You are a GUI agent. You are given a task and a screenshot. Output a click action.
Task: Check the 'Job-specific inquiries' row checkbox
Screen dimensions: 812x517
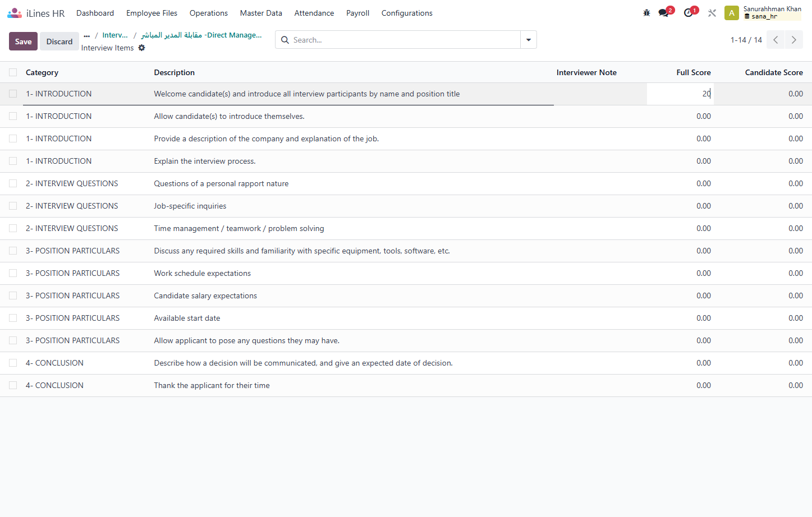[x=13, y=206]
